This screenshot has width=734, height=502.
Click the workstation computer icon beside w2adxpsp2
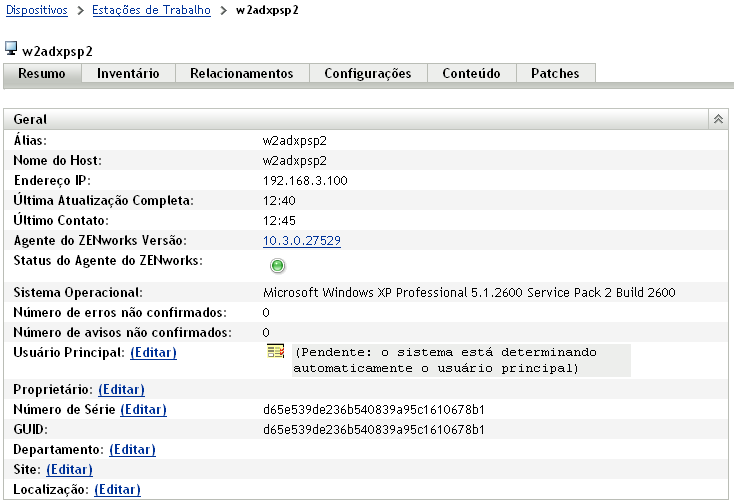[11, 48]
